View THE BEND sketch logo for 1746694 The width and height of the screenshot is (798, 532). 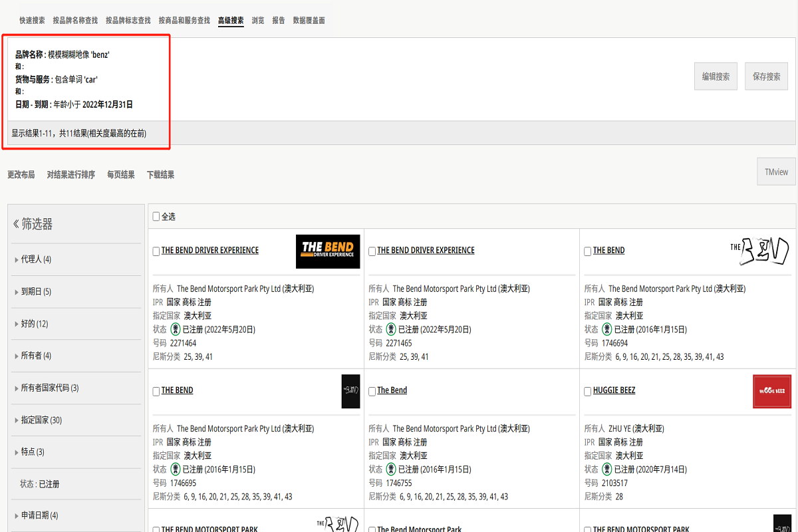pyautogui.click(x=759, y=251)
